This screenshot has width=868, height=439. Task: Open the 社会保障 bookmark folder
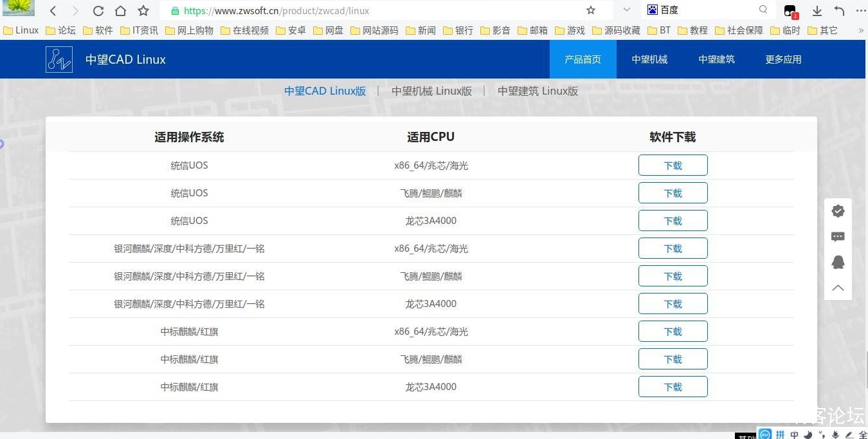point(739,30)
